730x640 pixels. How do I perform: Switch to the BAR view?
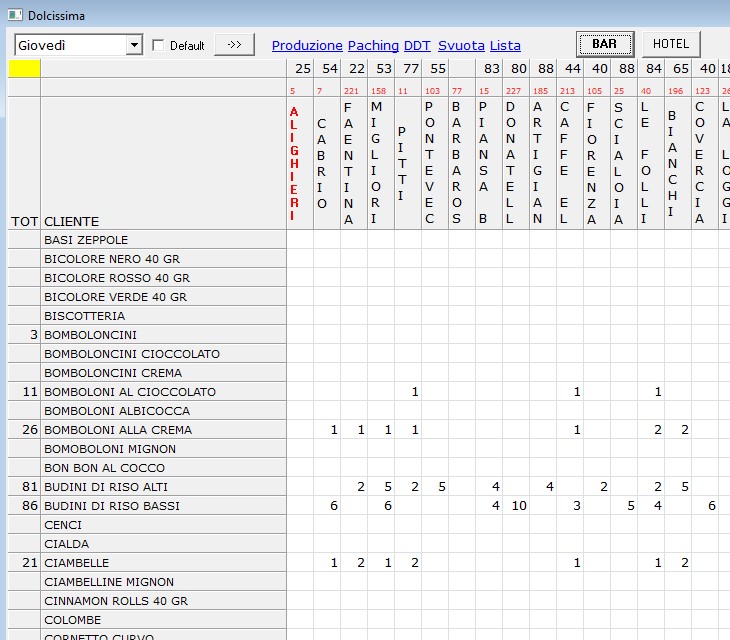[604, 44]
